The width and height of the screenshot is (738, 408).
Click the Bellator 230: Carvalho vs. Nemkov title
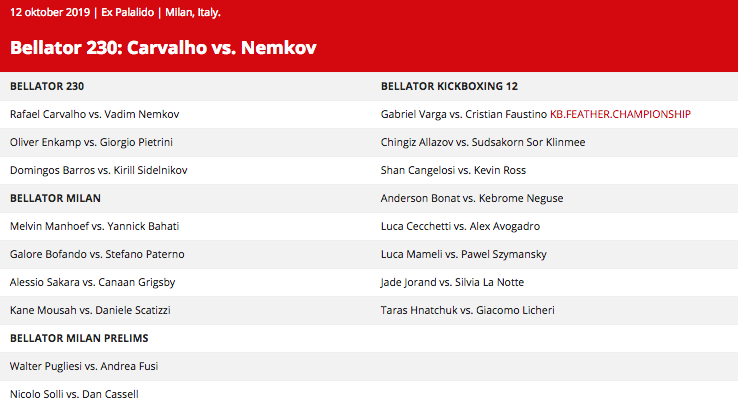tap(166, 47)
